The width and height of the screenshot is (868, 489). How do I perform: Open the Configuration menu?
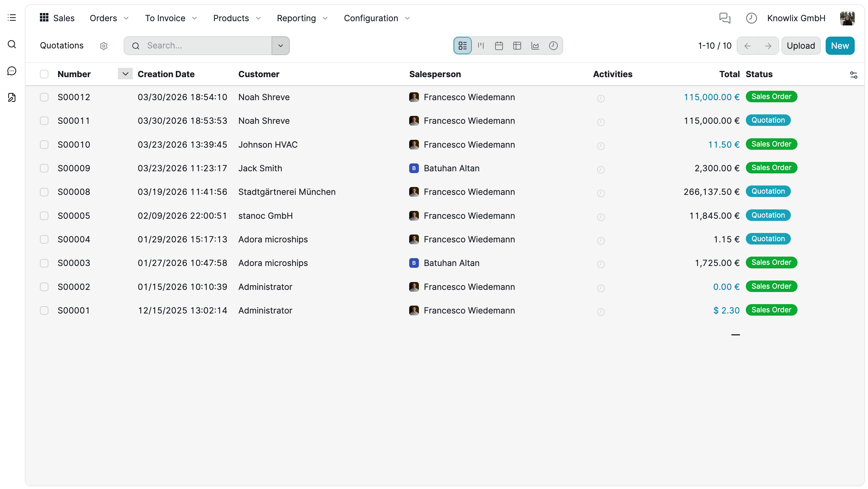pyautogui.click(x=376, y=18)
